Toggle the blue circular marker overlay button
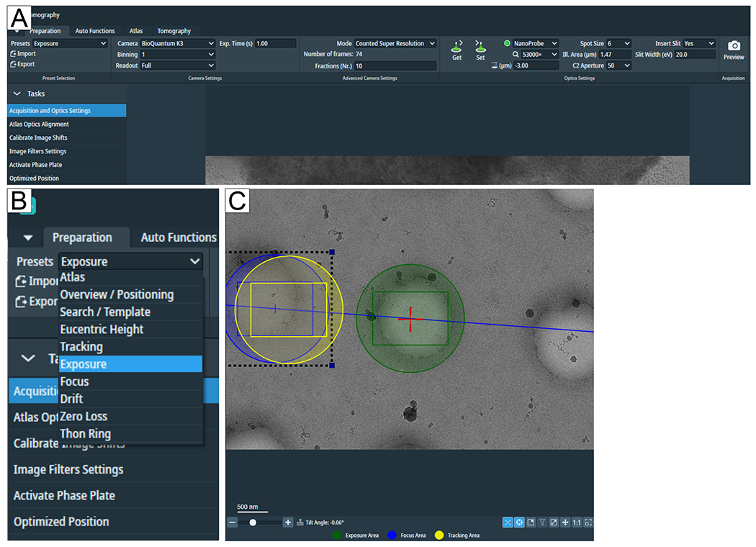 click(519, 523)
